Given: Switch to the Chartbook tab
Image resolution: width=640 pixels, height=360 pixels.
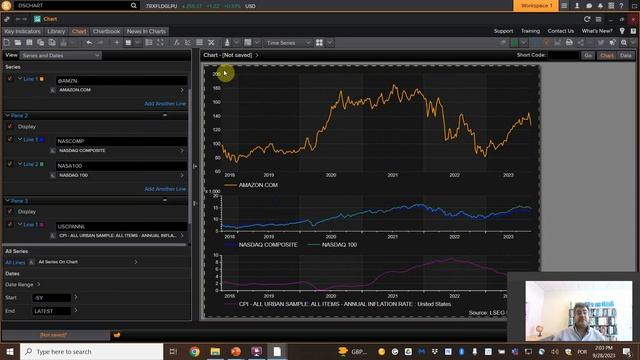Looking at the screenshot, I should 106,31.
